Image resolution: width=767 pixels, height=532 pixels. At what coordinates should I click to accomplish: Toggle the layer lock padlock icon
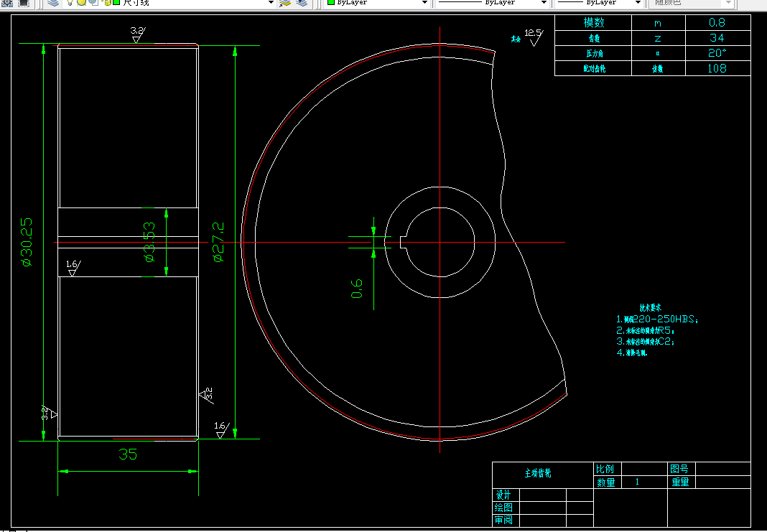(106, 2)
